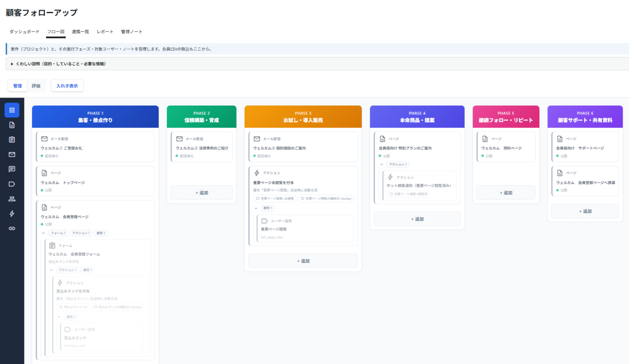Select the フロー図 tab

(x=56, y=32)
